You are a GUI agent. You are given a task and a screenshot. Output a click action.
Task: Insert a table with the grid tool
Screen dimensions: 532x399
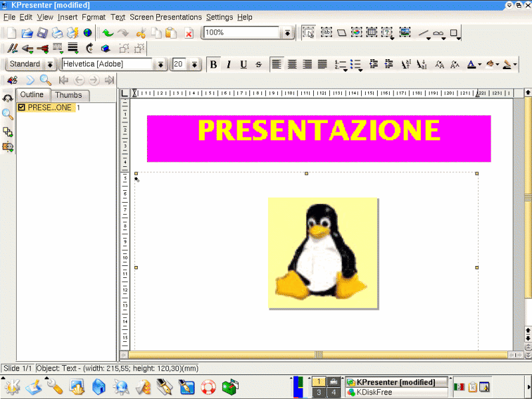(372, 33)
